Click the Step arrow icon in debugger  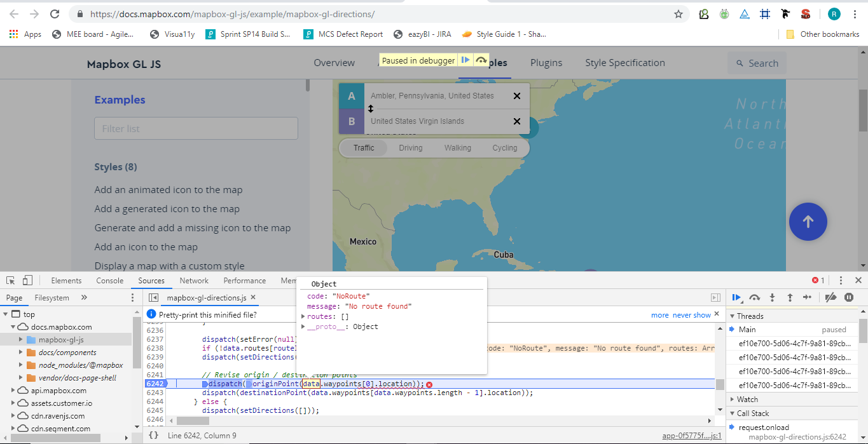[x=807, y=297]
